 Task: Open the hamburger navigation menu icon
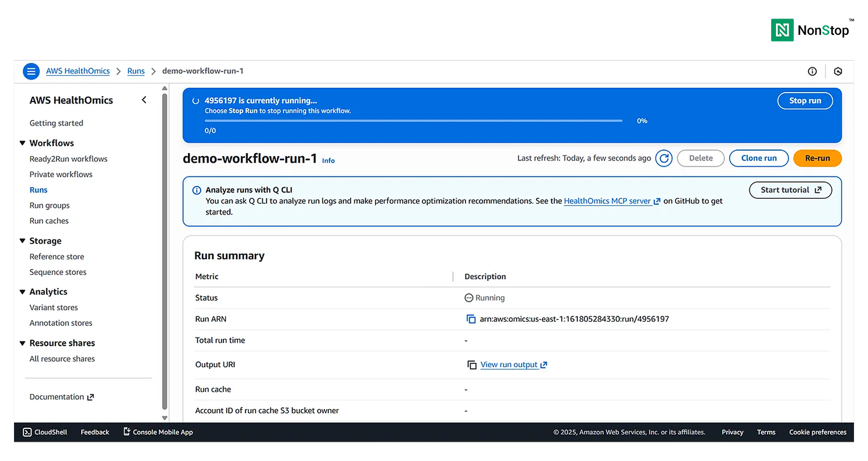tap(31, 71)
